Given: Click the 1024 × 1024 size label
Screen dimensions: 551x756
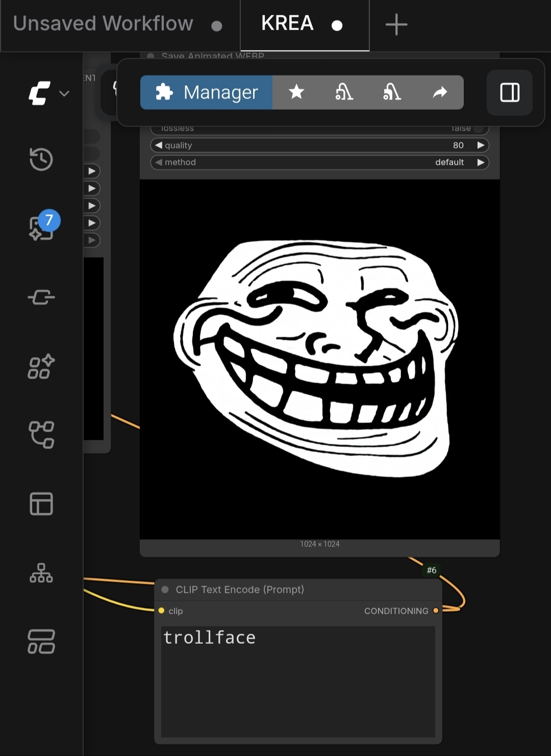Looking at the screenshot, I should point(320,544).
